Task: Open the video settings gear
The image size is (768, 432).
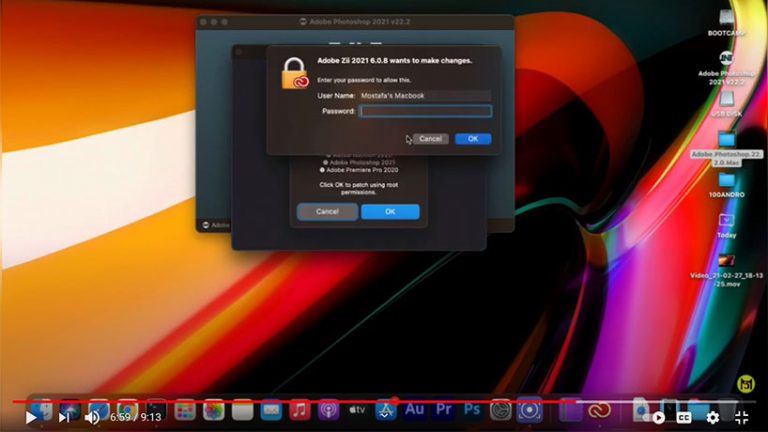Action: (713, 418)
